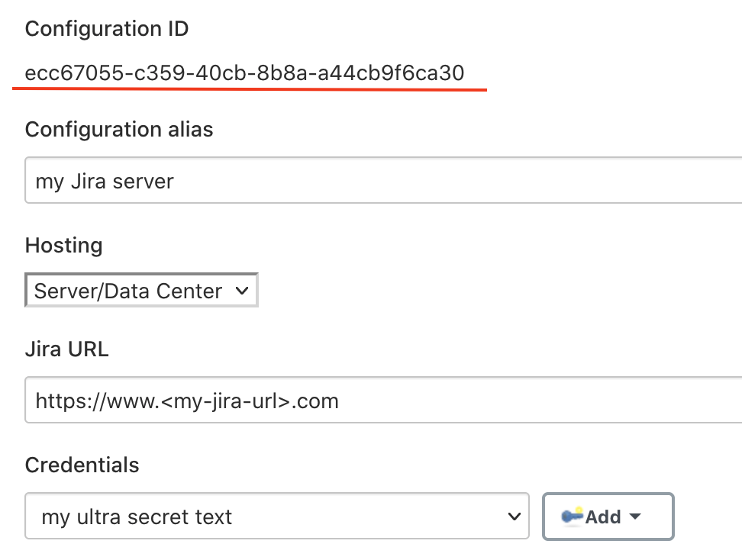Expand the Hosting Server/Data Center dropdown
The image size is (742, 560).
(141, 290)
